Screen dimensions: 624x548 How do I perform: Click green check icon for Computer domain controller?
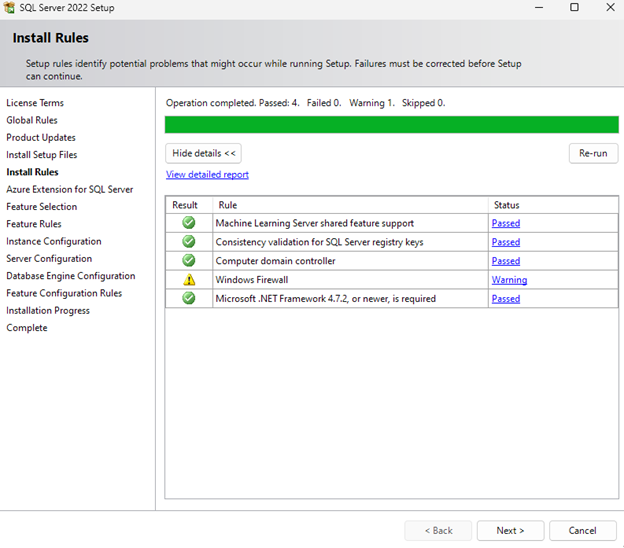click(189, 260)
